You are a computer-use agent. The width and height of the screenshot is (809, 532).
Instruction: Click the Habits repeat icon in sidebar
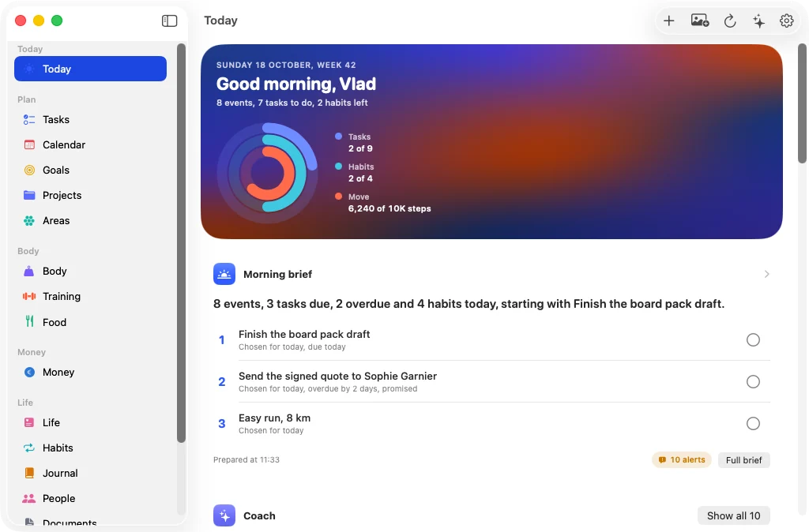click(29, 448)
